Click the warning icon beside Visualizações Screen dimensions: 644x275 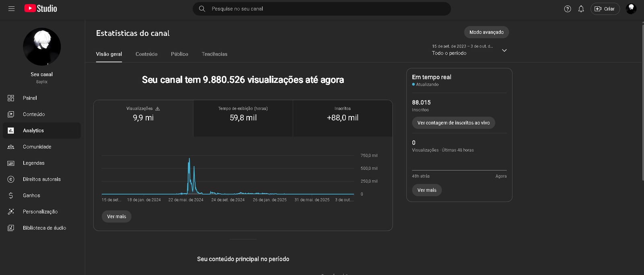click(x=157, y=109)
